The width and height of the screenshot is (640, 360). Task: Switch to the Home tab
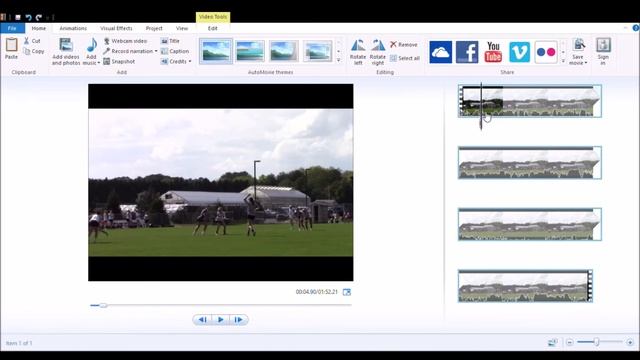(x=38, y=28)
